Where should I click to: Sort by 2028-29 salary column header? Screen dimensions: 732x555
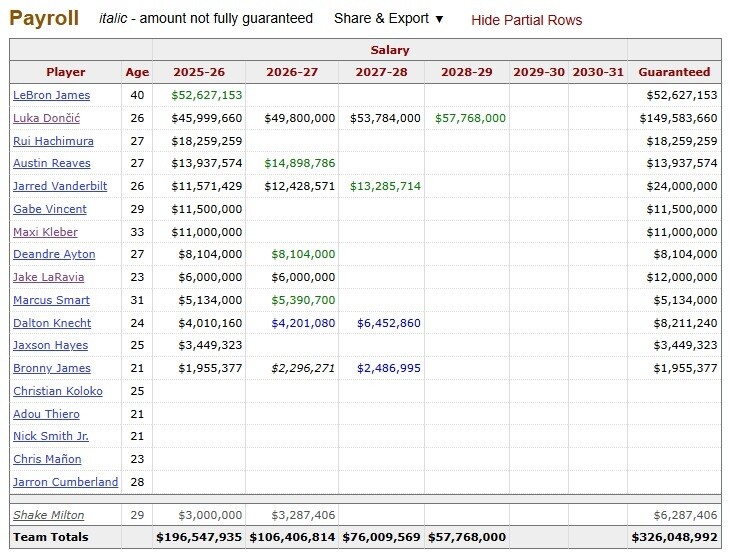467,72
